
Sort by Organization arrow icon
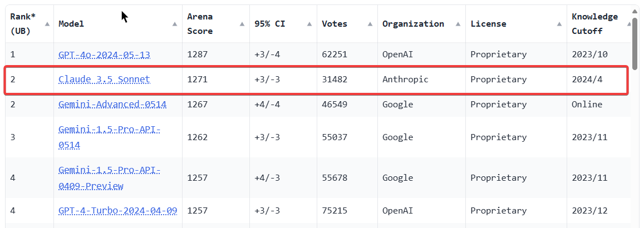point(458,24)
